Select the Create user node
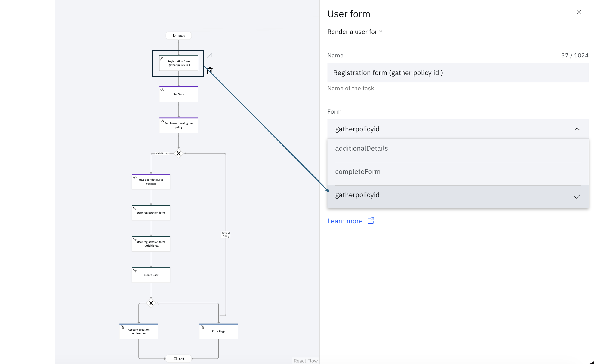The image size is (595, 364). point(151,275)
